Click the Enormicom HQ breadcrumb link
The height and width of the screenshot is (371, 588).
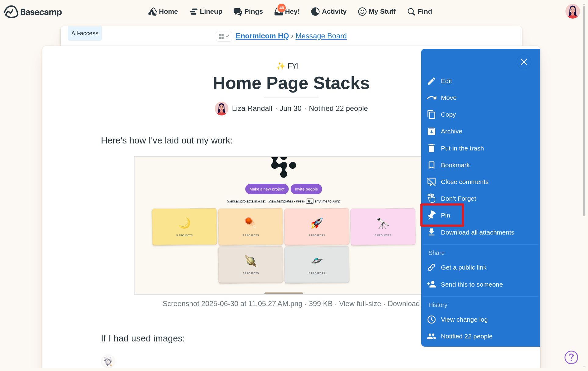[262, 36]
